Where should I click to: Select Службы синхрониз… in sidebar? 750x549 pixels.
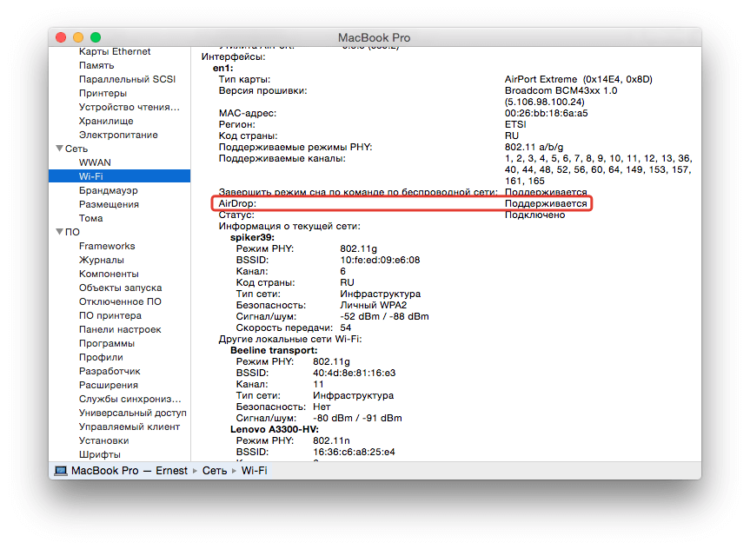click(130, 398)
